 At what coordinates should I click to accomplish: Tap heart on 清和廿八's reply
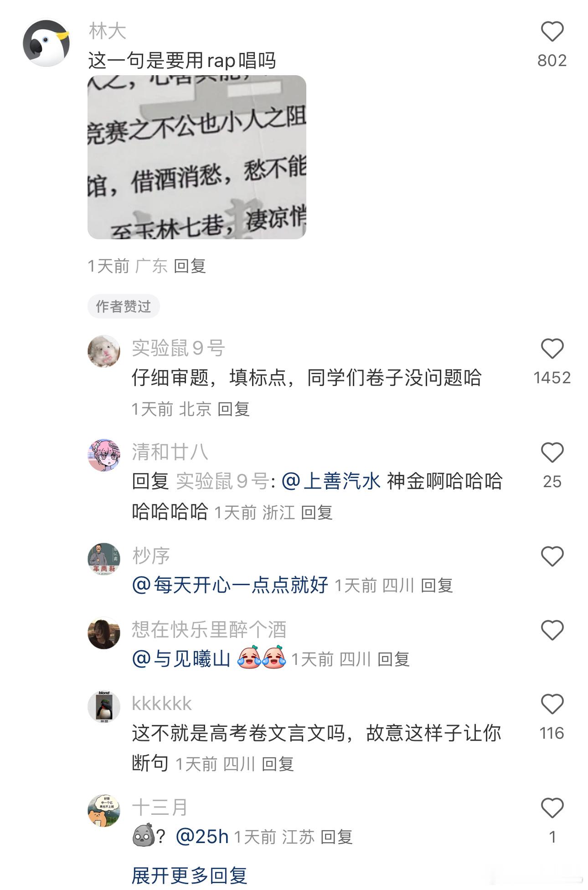tap(552, 453)
